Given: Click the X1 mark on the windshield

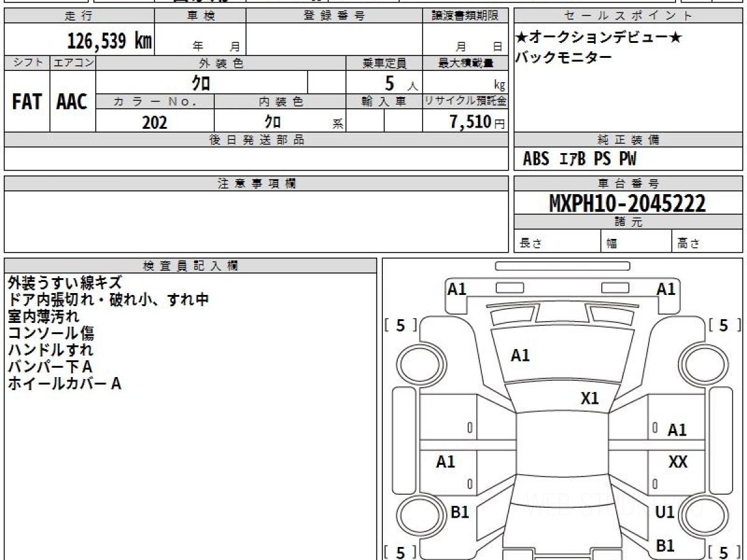Looking at the screenshot, I should point(590,398).
